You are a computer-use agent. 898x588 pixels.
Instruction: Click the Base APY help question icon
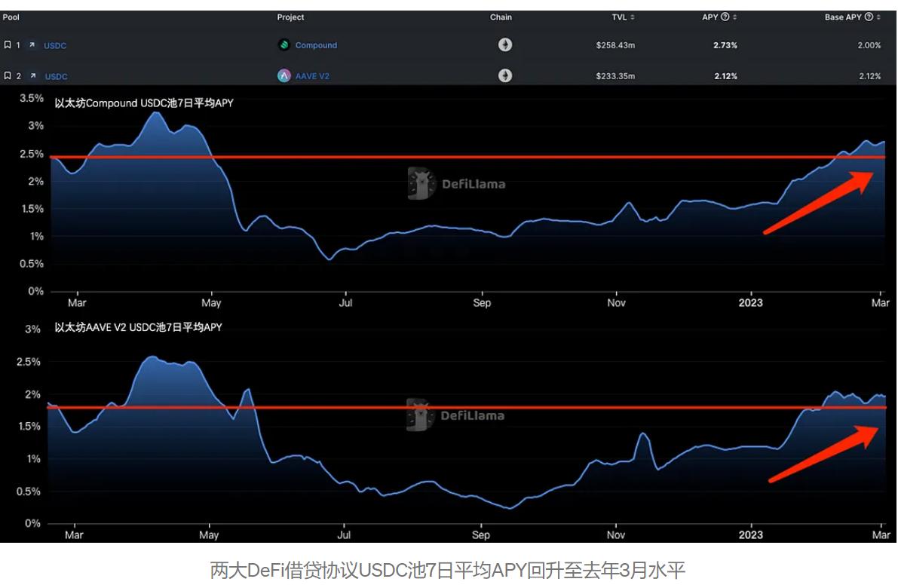[869, 17]
